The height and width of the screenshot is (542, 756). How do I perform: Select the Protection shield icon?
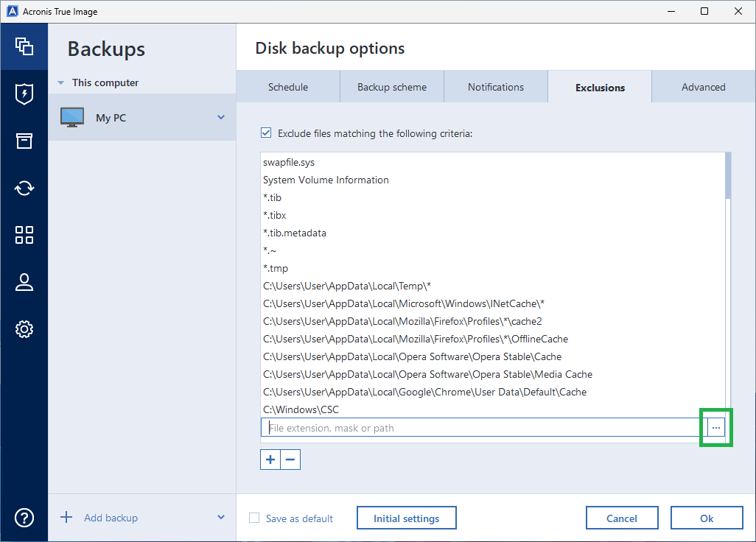click(24, 94)
